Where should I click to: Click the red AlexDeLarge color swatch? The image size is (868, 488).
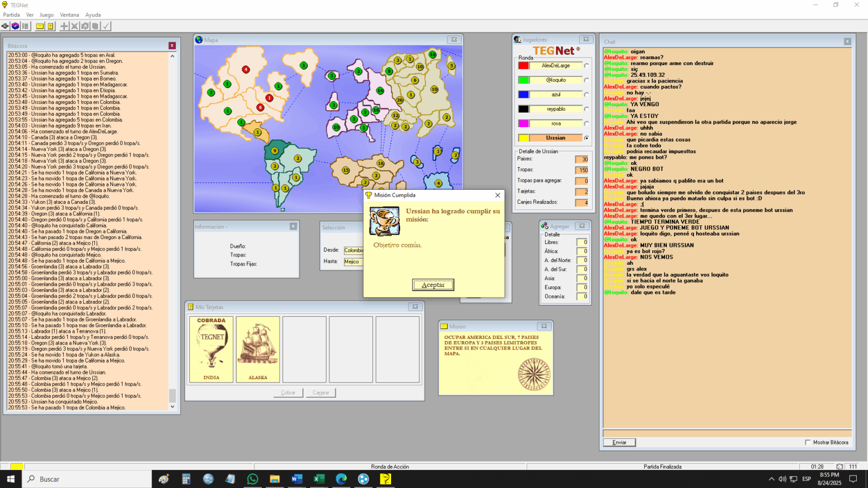[x=523, y=66]
